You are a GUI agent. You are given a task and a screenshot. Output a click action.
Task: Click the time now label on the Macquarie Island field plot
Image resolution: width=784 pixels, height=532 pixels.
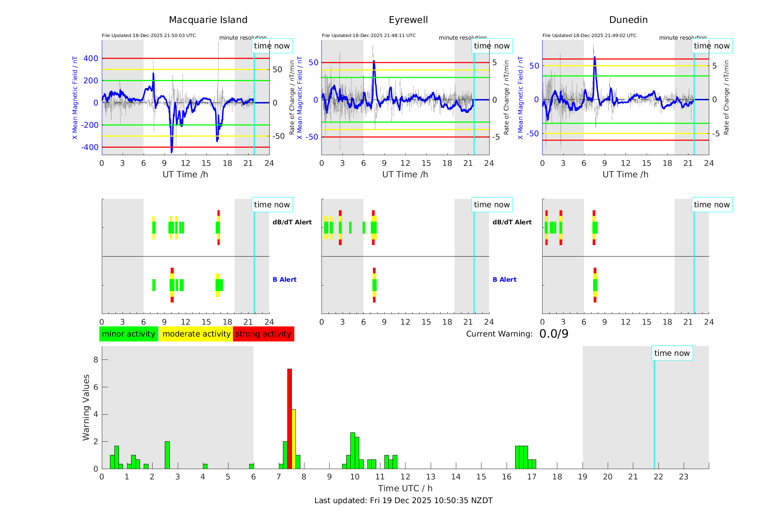[x=272, y=46]
